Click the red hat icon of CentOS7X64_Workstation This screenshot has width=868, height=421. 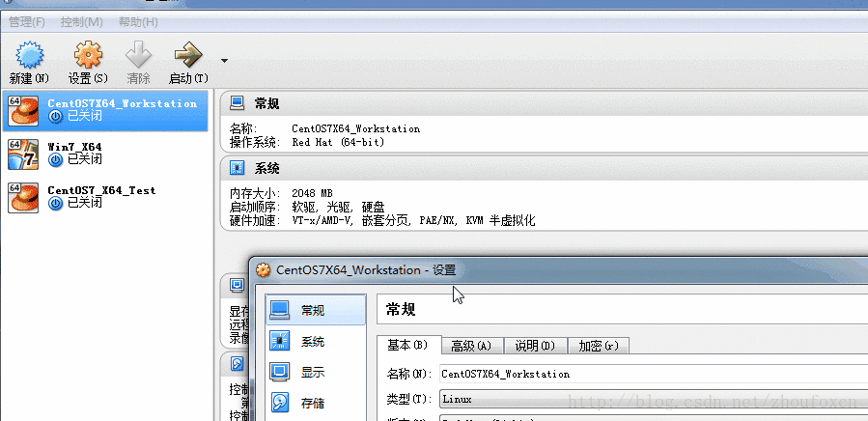click(x=23, y=111)
